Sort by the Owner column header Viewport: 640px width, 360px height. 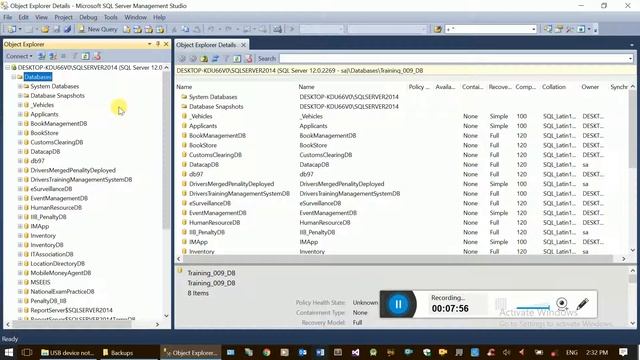coord(590,87)
